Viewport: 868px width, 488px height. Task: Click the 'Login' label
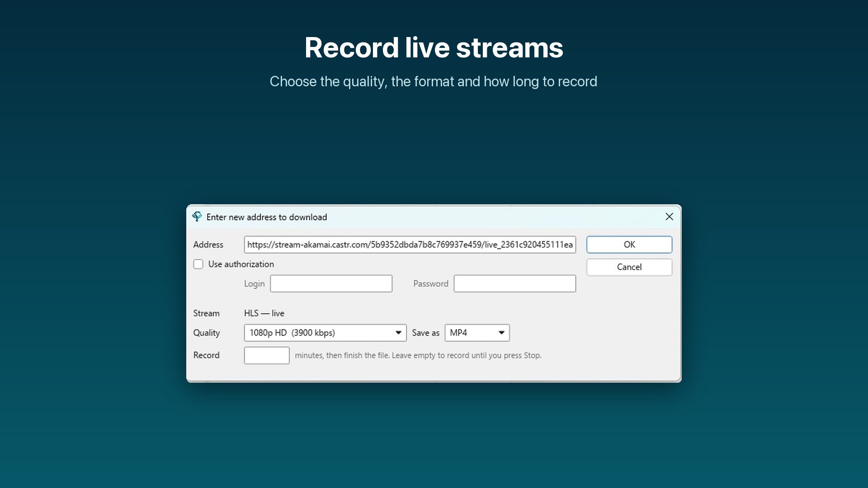[x=255, y=284]
